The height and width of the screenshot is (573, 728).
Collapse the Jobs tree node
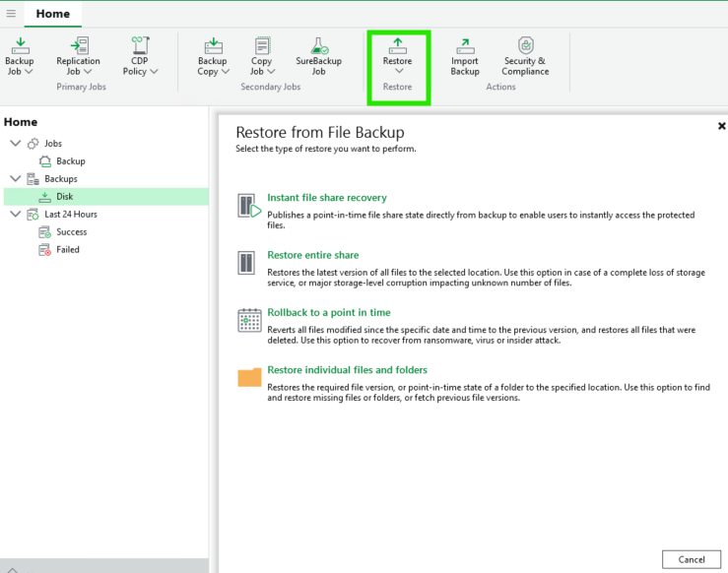click(x=15, y=144)
